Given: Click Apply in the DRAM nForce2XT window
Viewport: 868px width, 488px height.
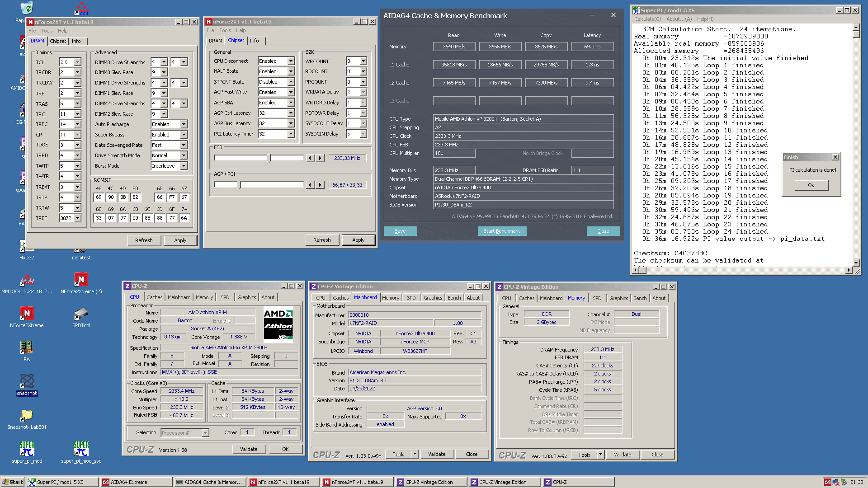Looking at the screenshot, I should pyautogui.click(x=180, y=240).
